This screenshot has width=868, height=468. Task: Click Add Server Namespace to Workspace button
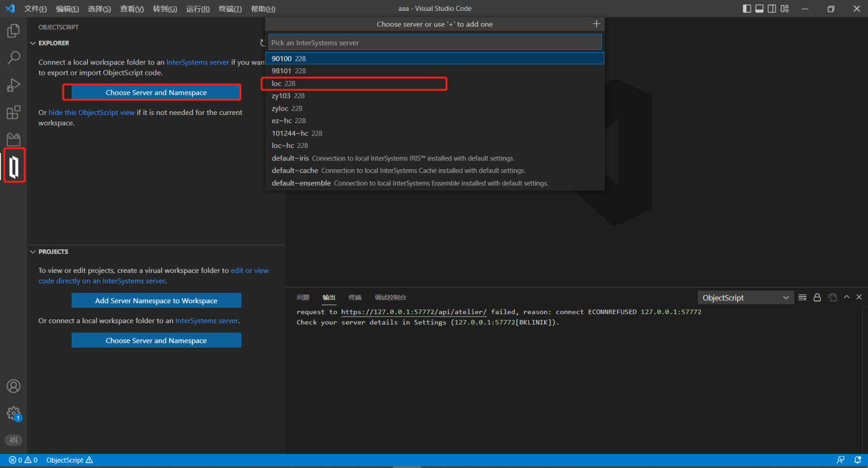pos(156,300)
